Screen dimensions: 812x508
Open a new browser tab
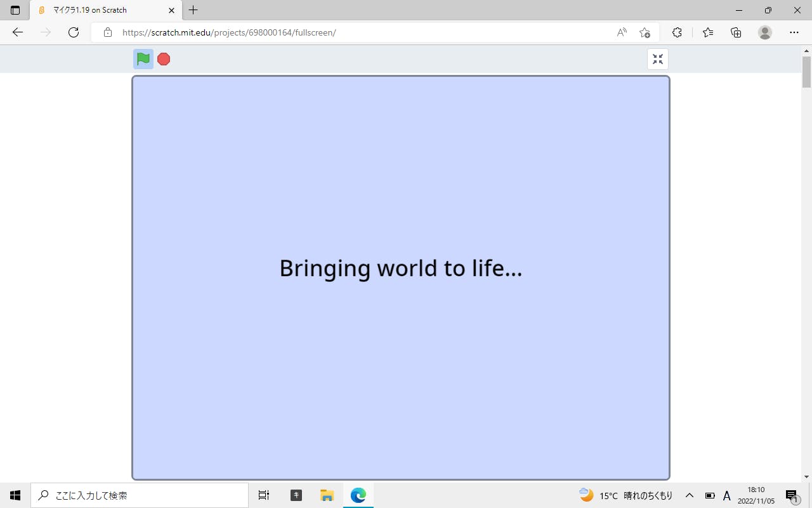pyautogui.click(x=193, y=10)
